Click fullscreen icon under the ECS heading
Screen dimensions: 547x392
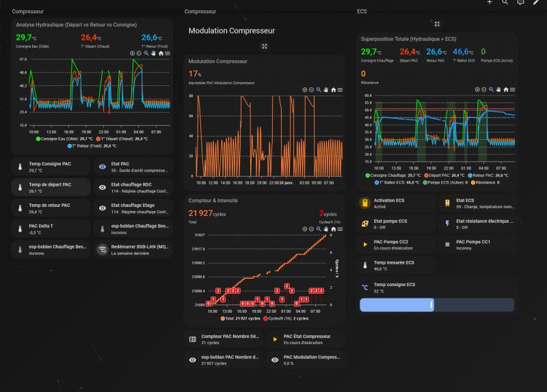click(437, 24)
